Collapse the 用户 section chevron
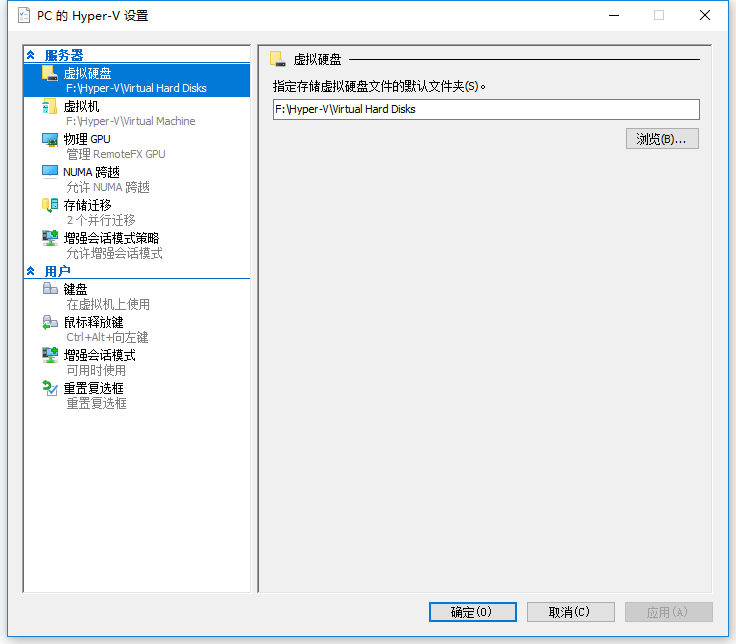Viewport: 736px width, 644px height. click(31, 271)
